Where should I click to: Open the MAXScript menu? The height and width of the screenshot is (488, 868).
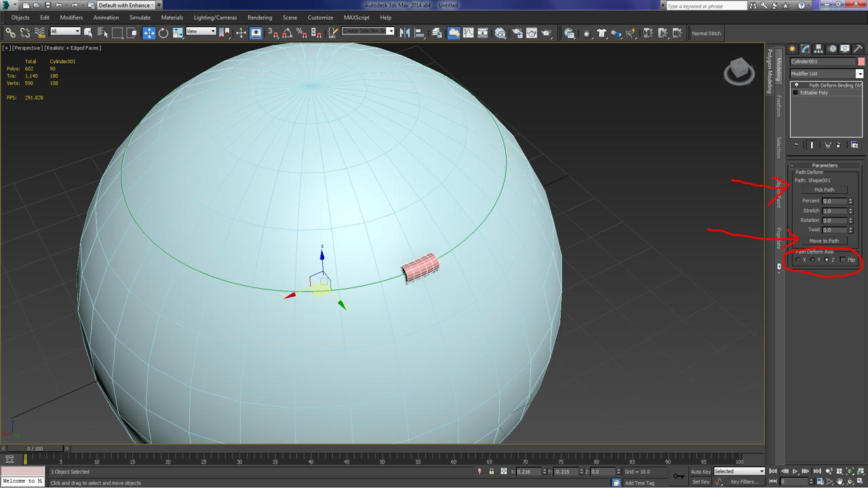357,18
